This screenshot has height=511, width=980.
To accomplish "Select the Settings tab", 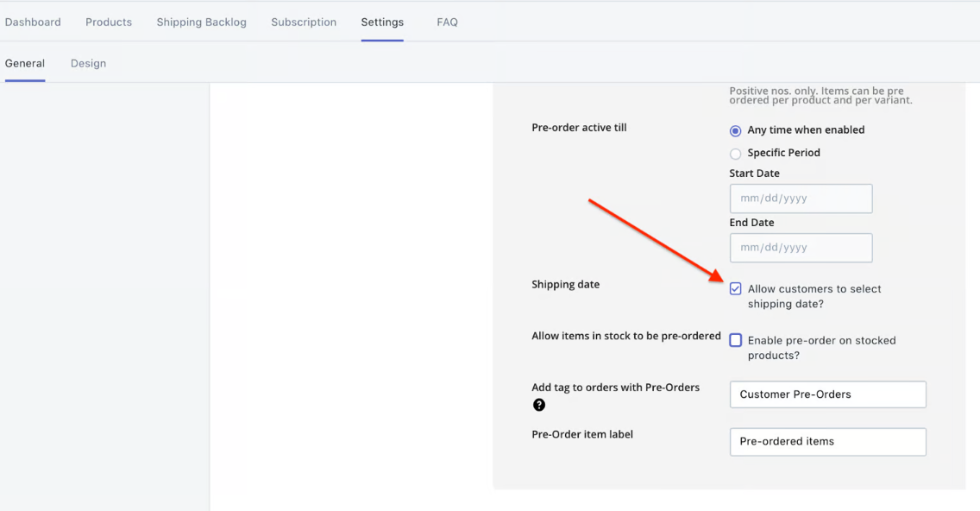I will pos(382,22).
